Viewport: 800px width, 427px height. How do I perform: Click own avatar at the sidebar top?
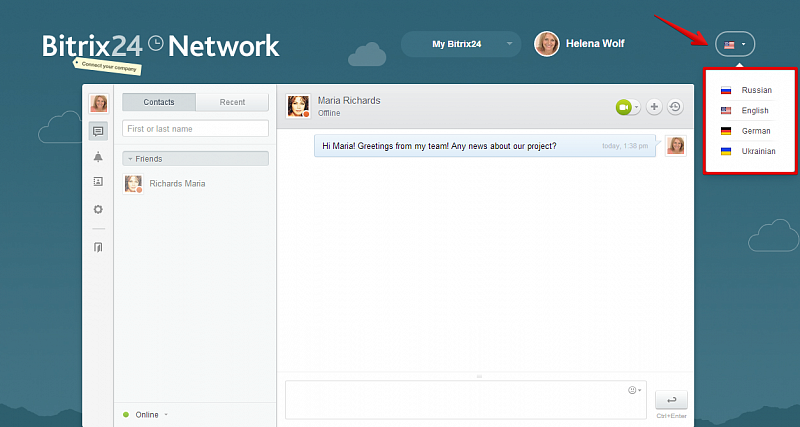pyautogui.click(x=98, y=104)
